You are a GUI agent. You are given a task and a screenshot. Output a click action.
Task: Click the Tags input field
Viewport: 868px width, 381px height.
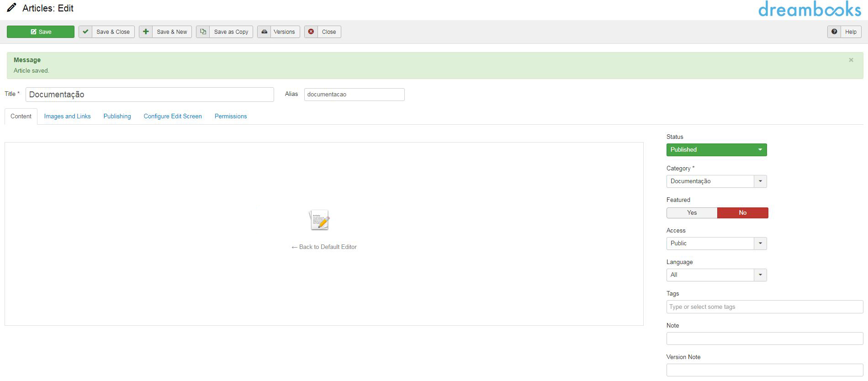point(764,307)
